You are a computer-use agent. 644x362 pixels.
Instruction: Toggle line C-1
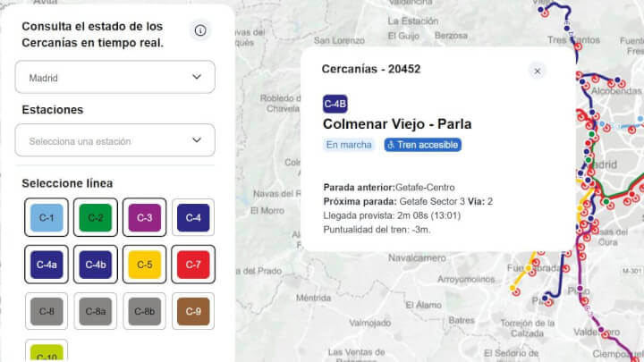47,217
